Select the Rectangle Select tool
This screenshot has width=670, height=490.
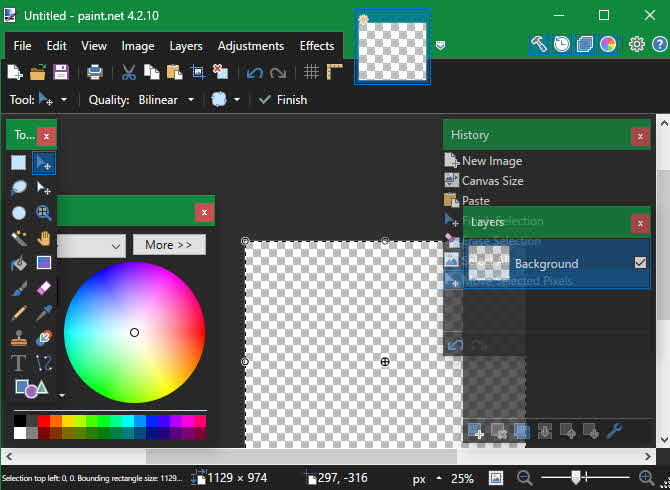click(x=18, y=163)
